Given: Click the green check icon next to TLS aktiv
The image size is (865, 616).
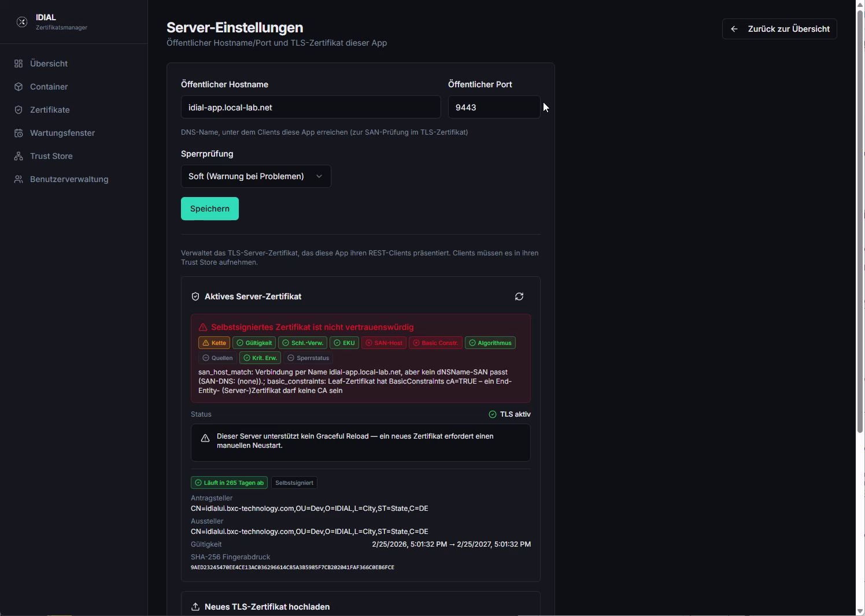Looking at the screenshot, I should (493, 414).
